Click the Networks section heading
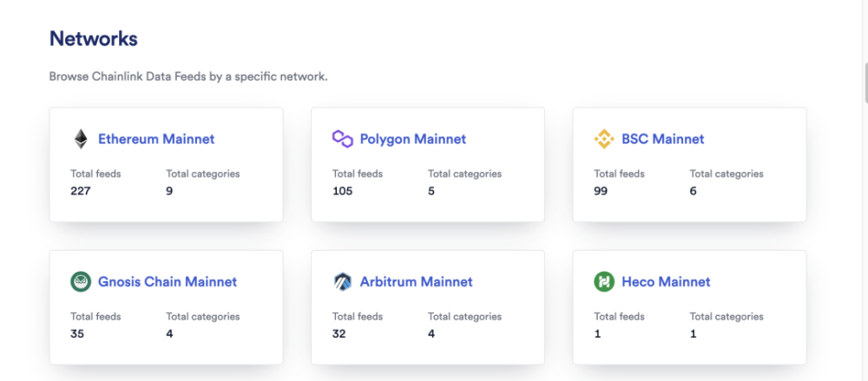Screen dimensions: 868x381 [x=94, y=39]
